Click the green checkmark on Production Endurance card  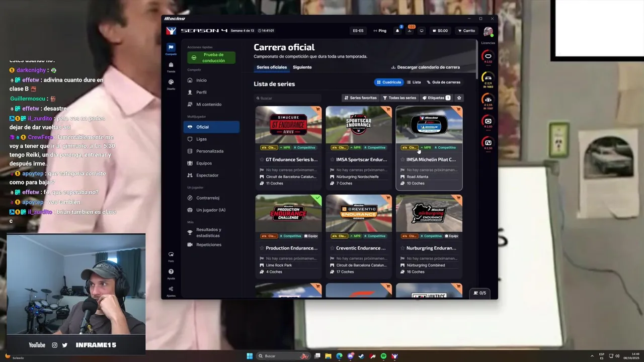[318, 198]
